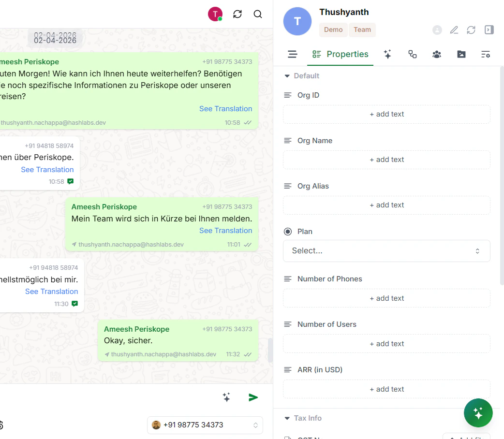Add text to the Org Name field
Screen dimensions: 504x439
pyautogui.click(x=386, y=160)
